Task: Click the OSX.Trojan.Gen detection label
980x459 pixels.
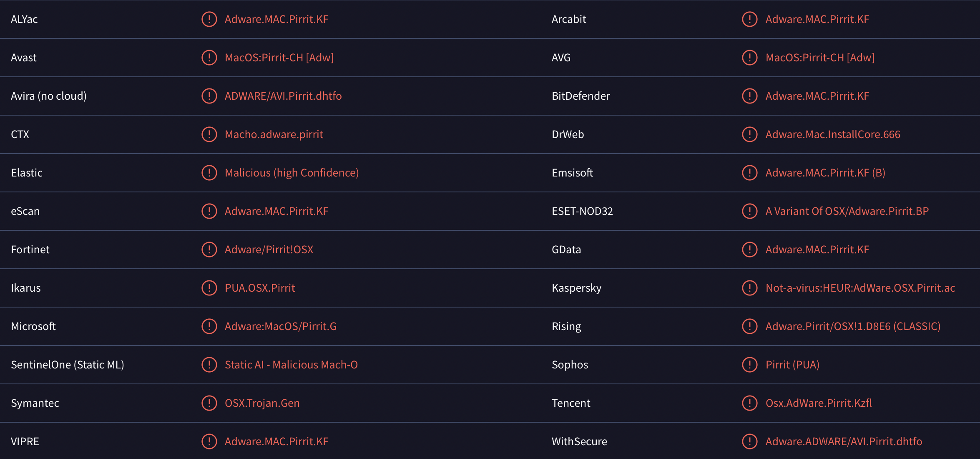Action: tap(262, 403)
